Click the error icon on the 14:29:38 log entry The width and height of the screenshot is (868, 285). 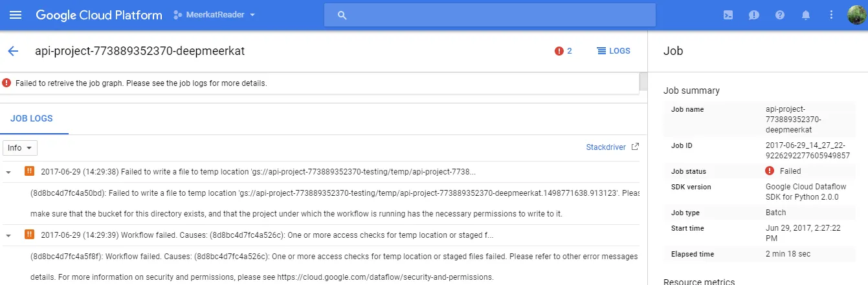[29, 171]
